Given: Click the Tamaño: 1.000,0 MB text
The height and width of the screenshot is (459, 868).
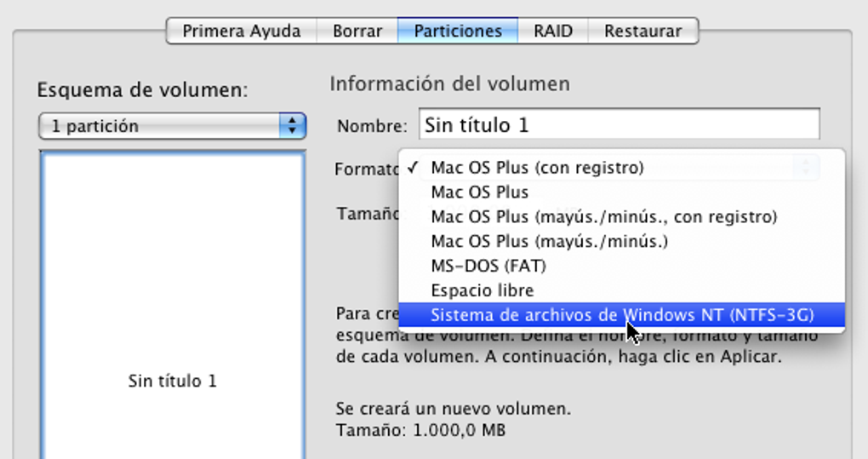Looking at the screenshot, I should coord(420,430).
